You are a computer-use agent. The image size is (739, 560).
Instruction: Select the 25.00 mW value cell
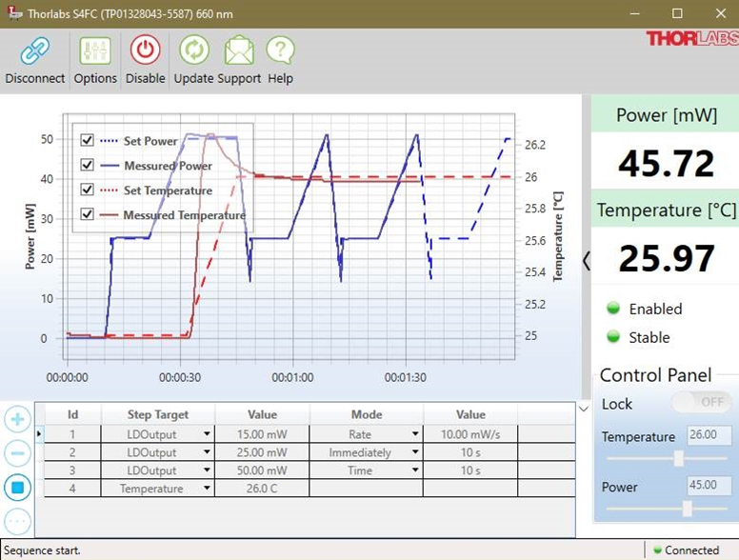[x=262, y=452]
